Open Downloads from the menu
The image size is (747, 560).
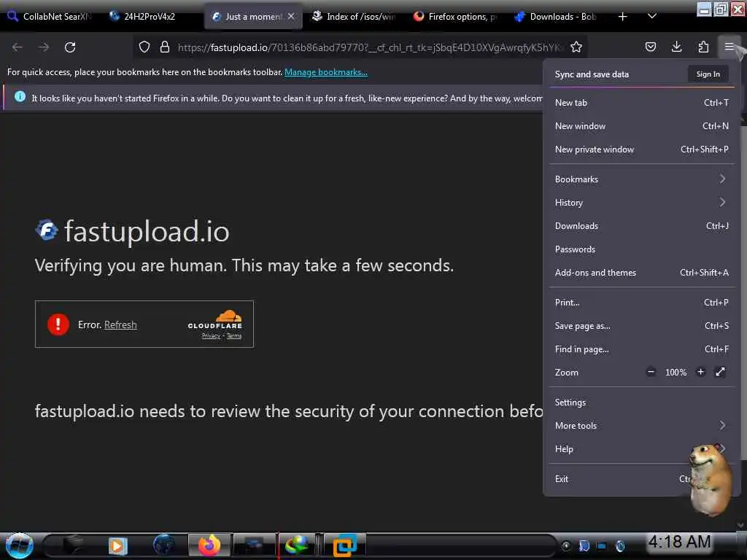tap(641, 226)
